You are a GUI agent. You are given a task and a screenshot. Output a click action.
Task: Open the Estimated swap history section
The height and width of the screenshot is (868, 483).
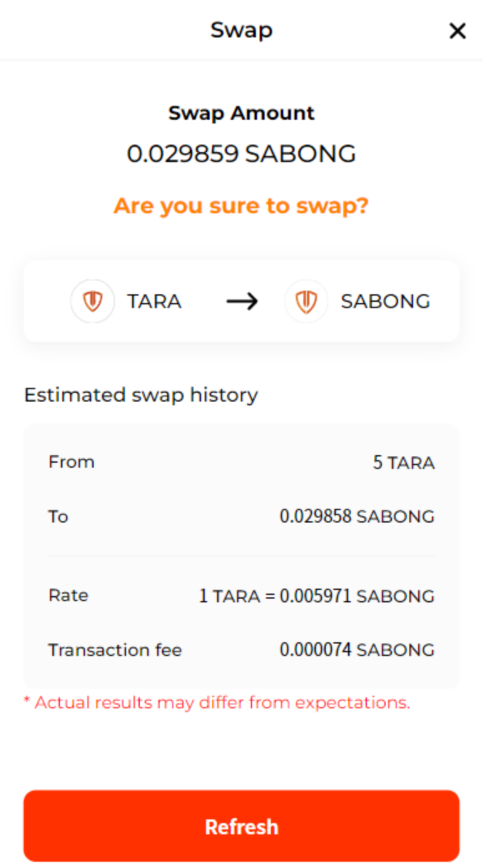(140, 395)
